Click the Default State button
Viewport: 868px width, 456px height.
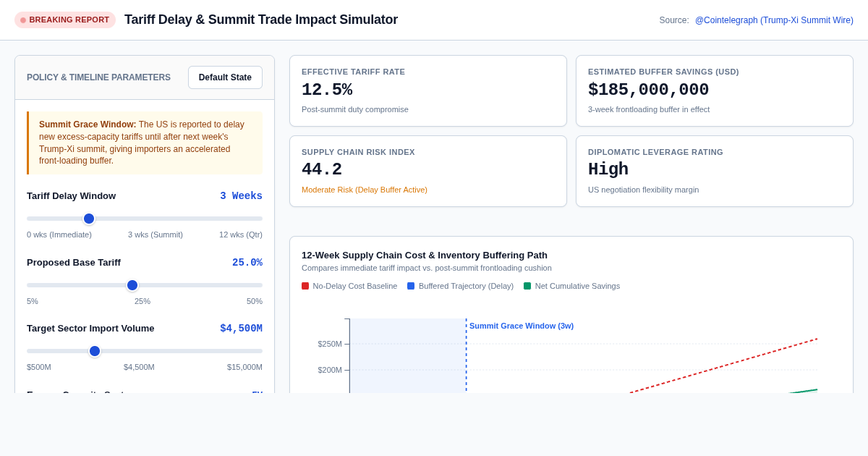pyautogui.click(x=225, y=77)
